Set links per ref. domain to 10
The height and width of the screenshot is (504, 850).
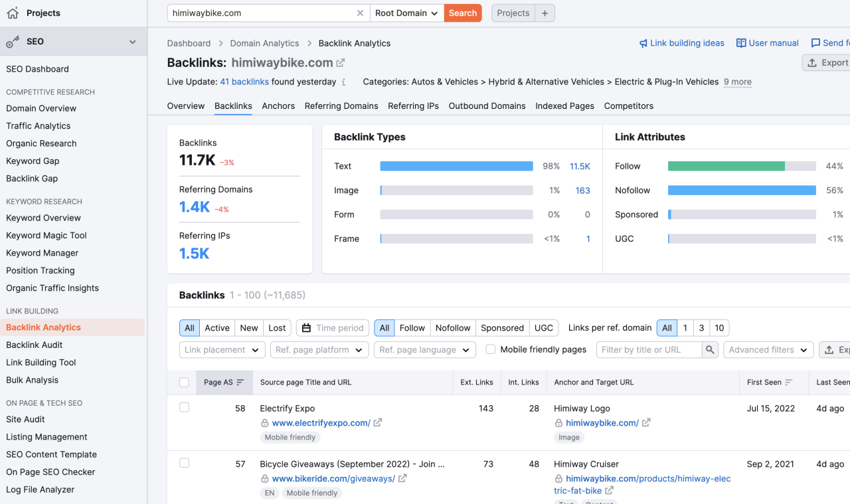click(719, 328)
